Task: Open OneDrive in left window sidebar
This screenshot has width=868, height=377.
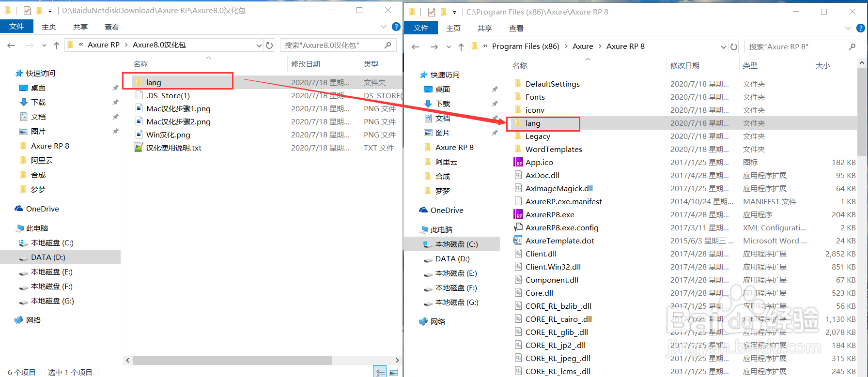Action: point(43,209)
